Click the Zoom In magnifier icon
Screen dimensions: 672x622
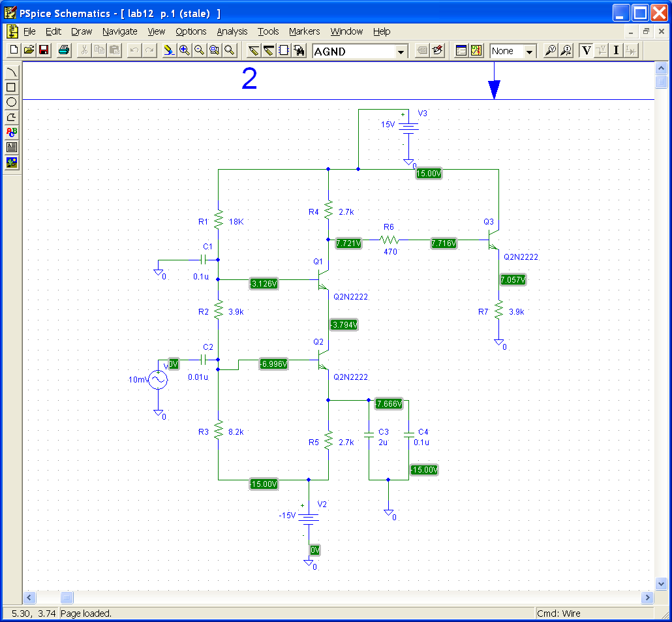pos(184,50)
